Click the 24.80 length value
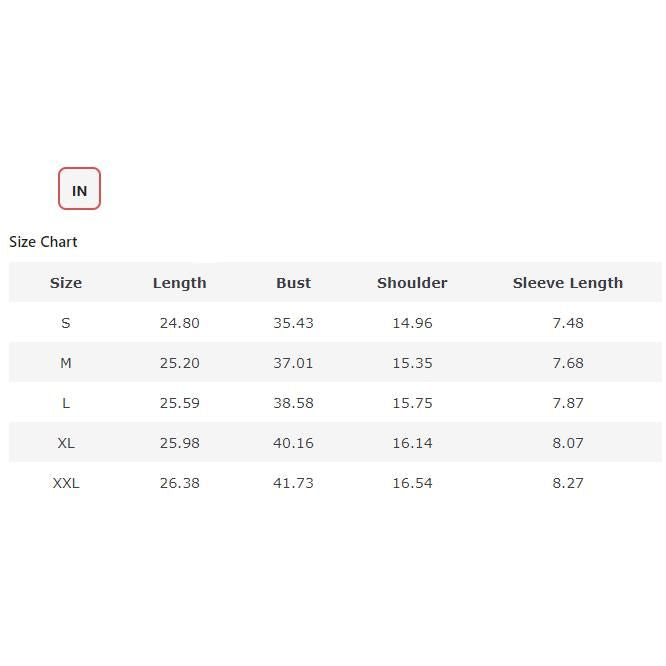Viewport: 666px width, 666px height. point(180,323)
